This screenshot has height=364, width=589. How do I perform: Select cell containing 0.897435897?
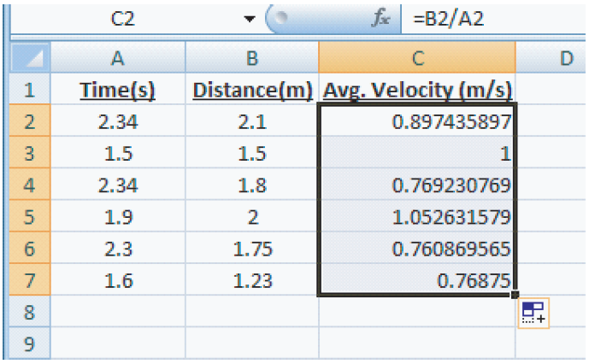[x=416, y=122]
